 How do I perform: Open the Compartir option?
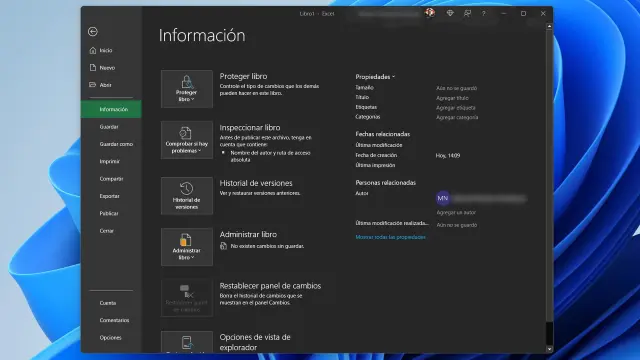[111, 179]
